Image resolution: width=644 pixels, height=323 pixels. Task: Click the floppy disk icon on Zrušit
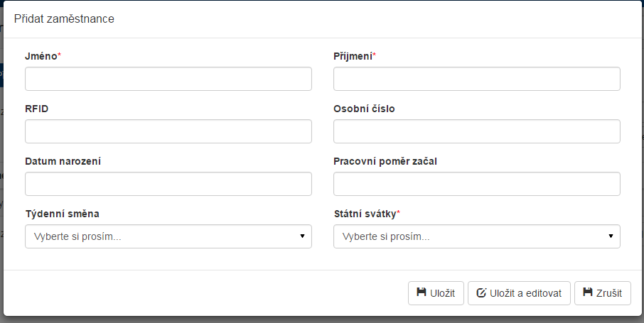pyautogui.click(x=588, y=292)
